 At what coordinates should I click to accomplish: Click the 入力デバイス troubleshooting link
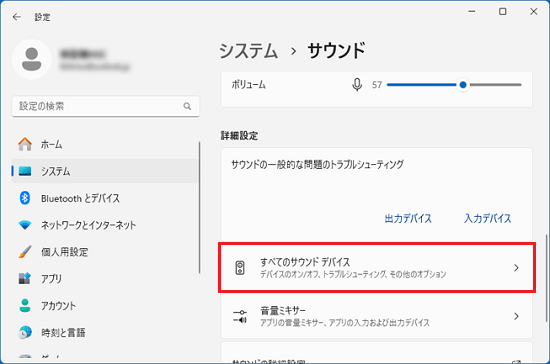[x=488, y=218]
